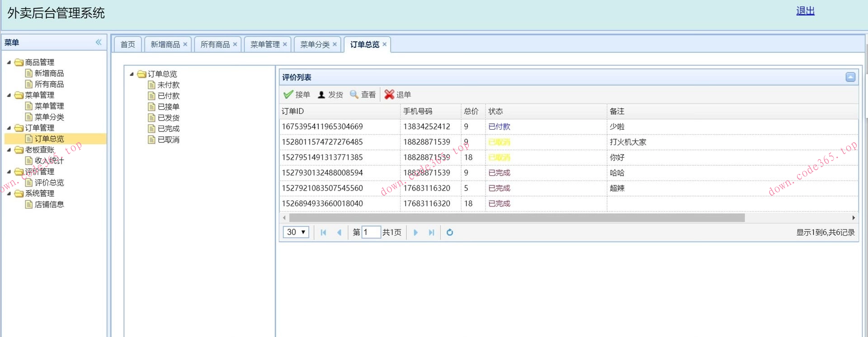Open the page size dropdown showing 30
The image size is (868, 337).
(x=296, y=233)
